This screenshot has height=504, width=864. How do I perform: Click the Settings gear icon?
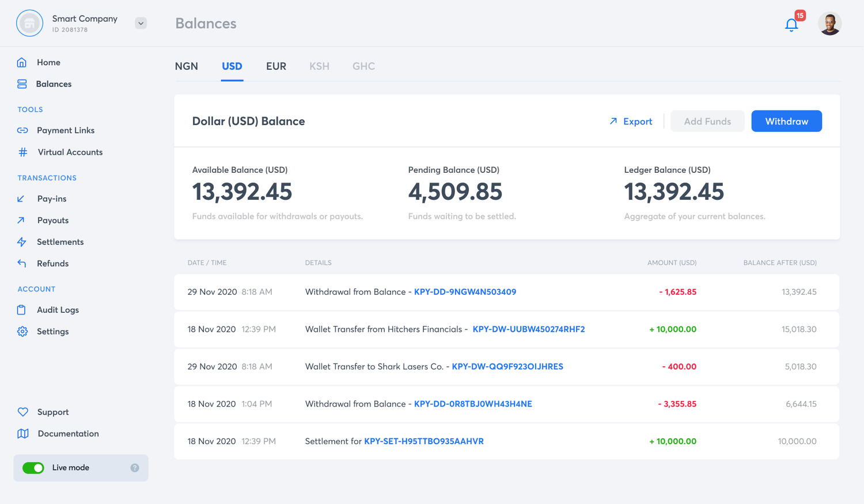22,331
